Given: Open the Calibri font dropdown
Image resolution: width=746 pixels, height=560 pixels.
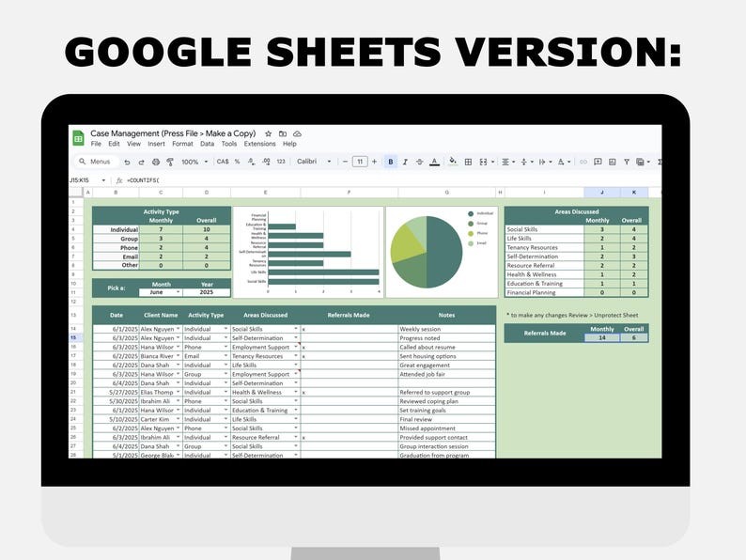Looking at the screenshot, I should 314,162.
